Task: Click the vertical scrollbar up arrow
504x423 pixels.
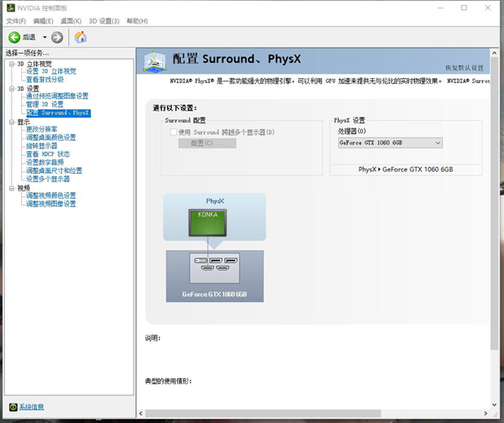Action: pyautogui.click(x=495, y=53)
